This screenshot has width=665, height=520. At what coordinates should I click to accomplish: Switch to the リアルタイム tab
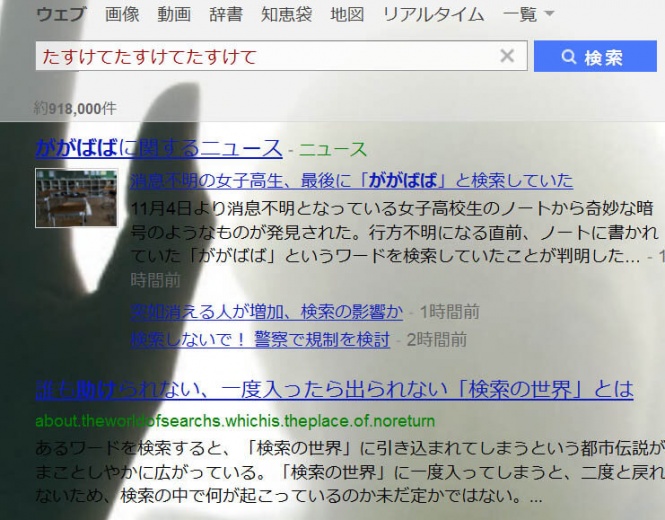coord(433,15)
